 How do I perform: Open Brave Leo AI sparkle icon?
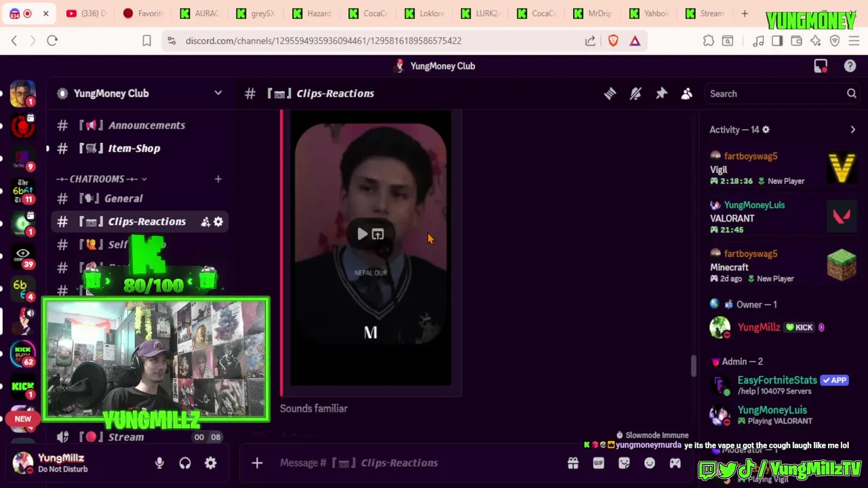point(815,41)
